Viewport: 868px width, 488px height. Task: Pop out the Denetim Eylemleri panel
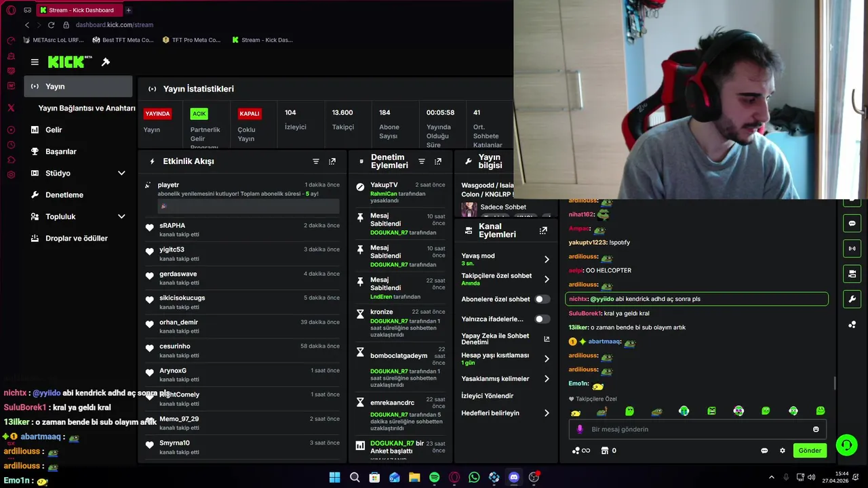(x=438, y=161)
